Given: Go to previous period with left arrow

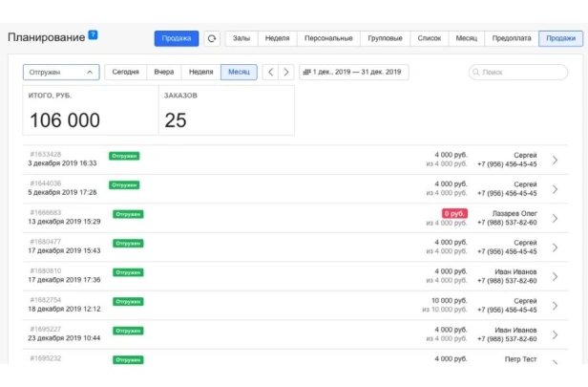Looking at the screenshot, I should click(x=269, y=73).
